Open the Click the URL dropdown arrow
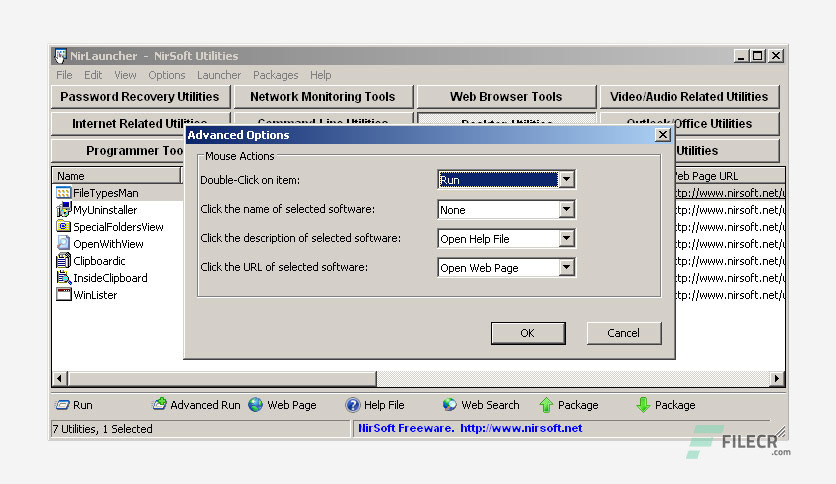The width and height of the screenshot is (836, 484). 566,268
